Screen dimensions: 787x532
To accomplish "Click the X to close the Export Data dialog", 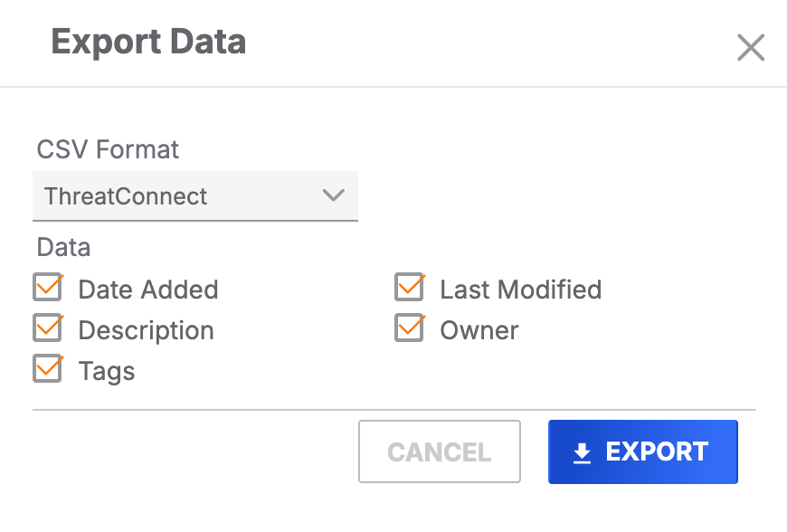I will (751, 48).
